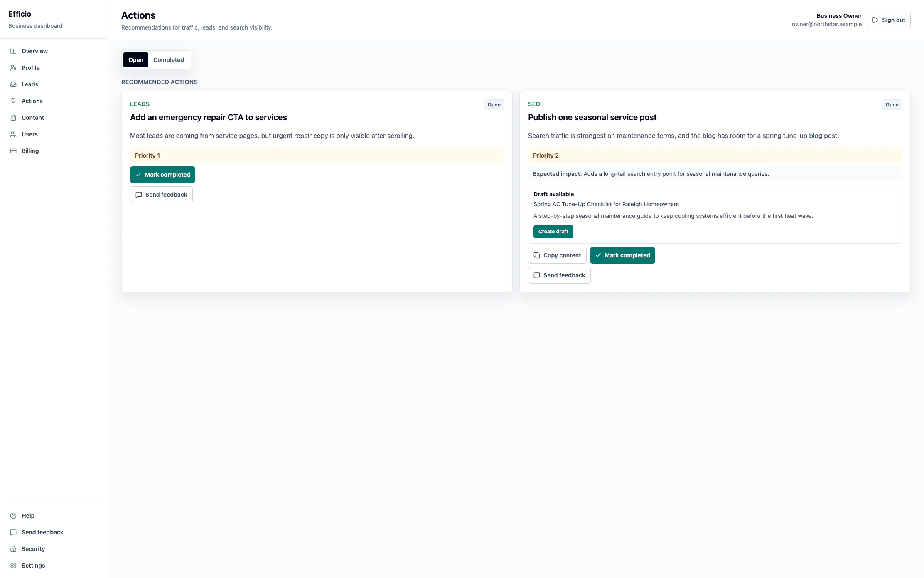The height and width of the screenshot is (578, 924).
Task: Click the 'Draft available' heading
Action: pos(553,194)
